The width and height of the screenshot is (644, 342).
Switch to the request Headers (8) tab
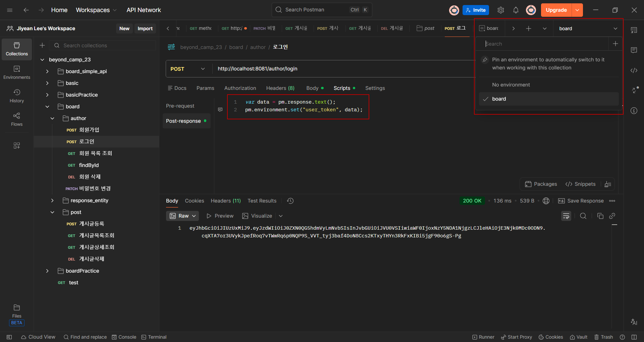pyautogui.click(x=280, y=88)
